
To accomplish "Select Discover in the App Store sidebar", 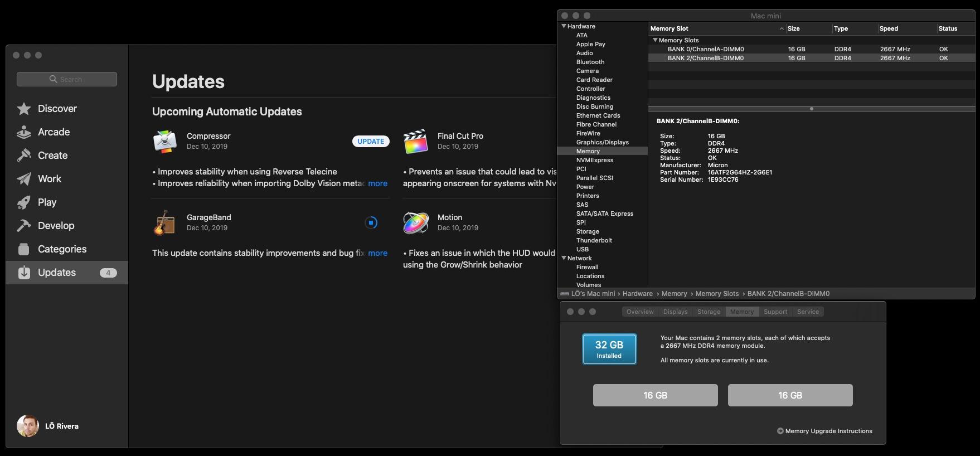I will pyautogui.click(x=67, y=109).
